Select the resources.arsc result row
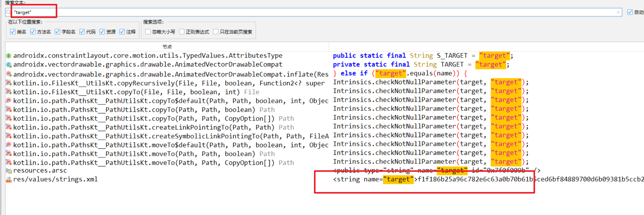The image size is (644, 215). coord(40,170)
